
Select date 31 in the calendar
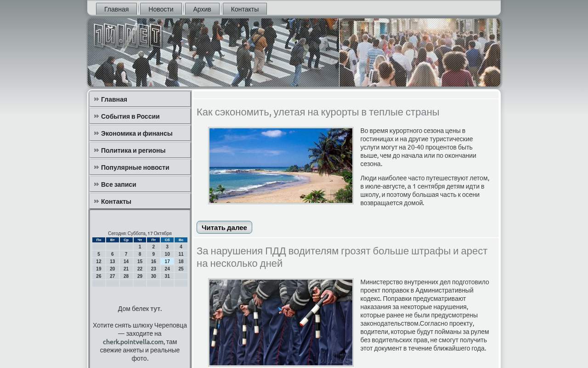tap(167, 276)
